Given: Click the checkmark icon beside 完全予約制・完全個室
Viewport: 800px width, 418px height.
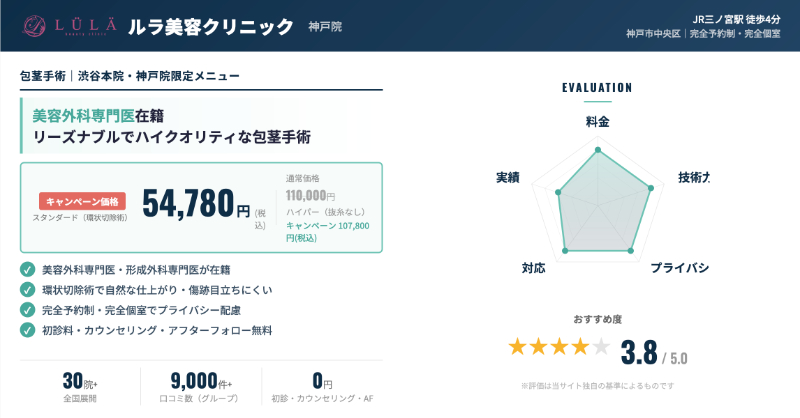Looking at the screenshot, I should click(x=27, y=309).
